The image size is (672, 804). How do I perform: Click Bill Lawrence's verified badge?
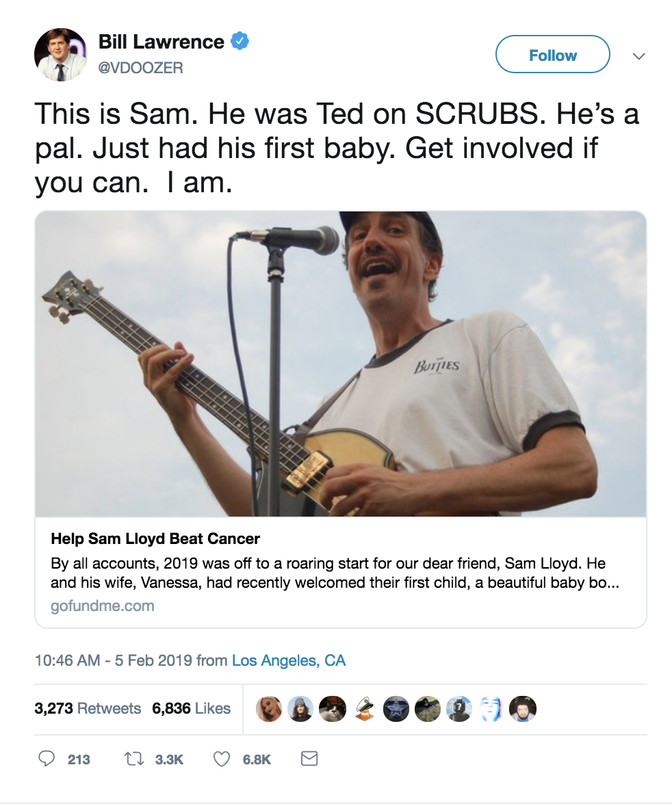pos(240,41)
